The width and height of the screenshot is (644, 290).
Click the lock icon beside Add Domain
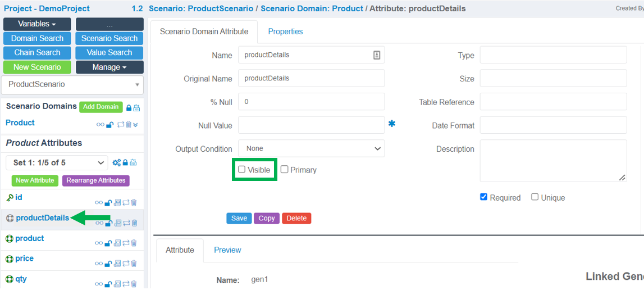click(x=129, y=108)
